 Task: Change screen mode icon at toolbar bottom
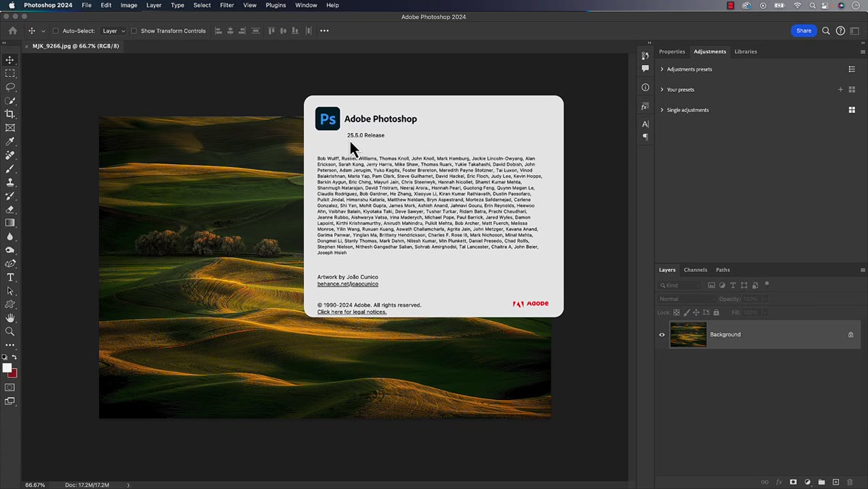(x=10, y=401)
